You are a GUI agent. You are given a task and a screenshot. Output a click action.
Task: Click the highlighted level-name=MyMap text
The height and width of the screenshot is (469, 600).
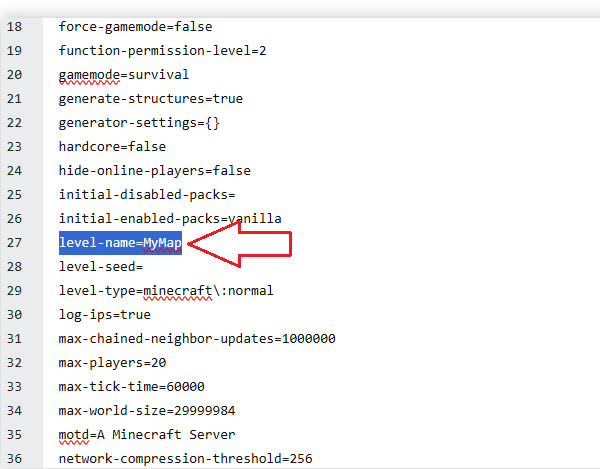(120, 243)
